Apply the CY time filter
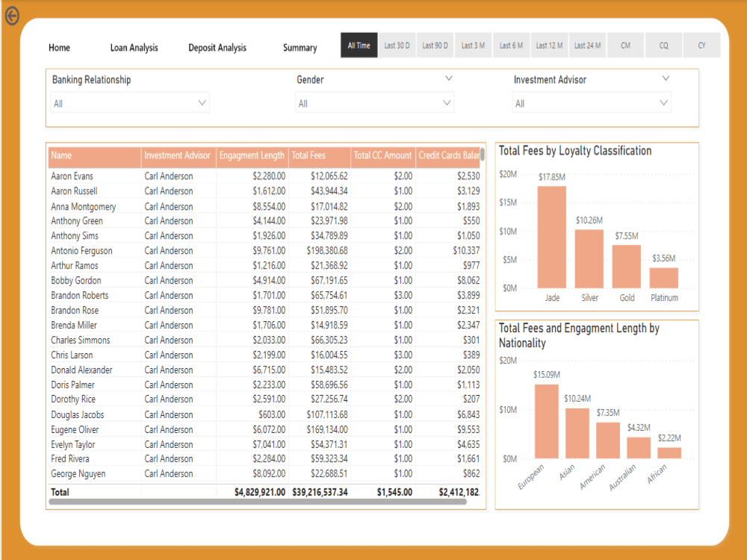 tap(701, 45)
